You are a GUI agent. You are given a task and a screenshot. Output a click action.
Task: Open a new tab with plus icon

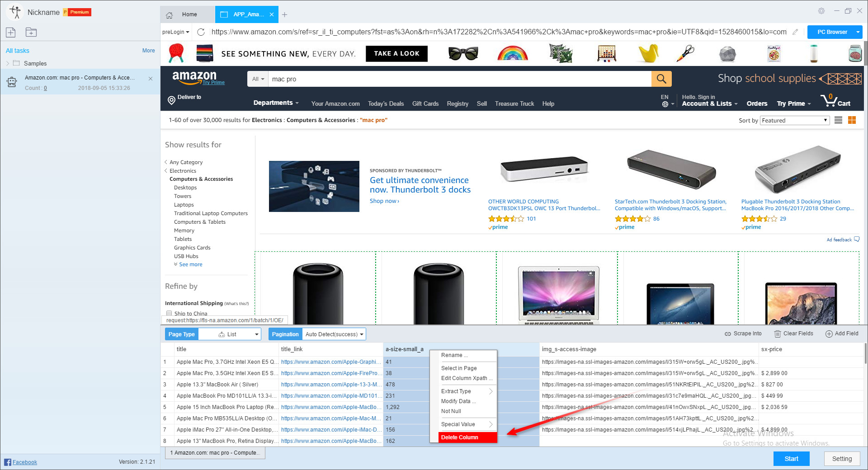pos(284,15)
